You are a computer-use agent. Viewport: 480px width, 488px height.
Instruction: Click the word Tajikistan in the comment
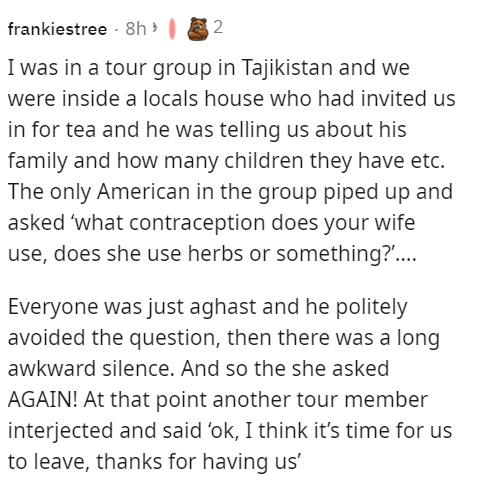pos(287,68)
